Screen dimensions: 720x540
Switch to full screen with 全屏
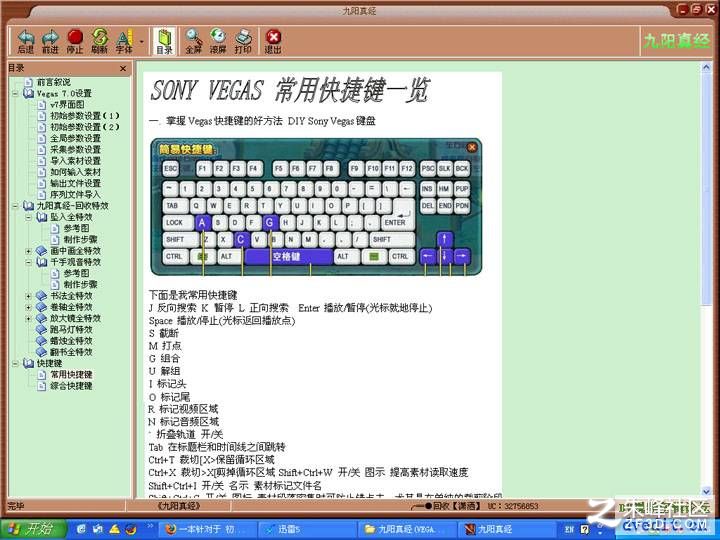click(193, 41)
